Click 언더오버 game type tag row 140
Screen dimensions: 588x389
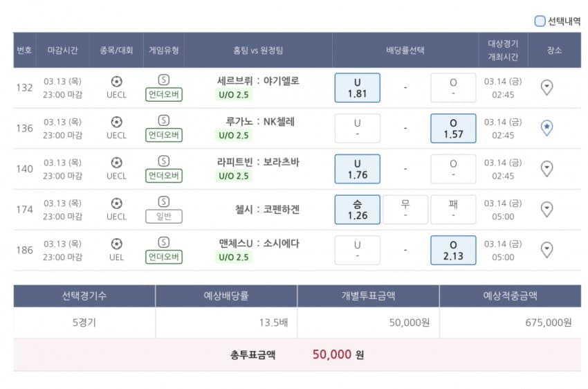(164, 176)
